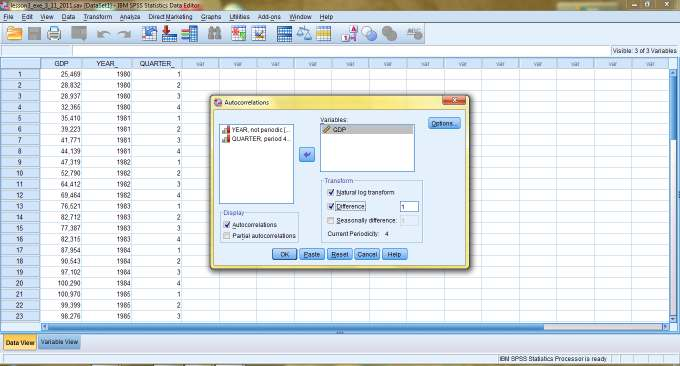Screen dimensions: 680x366
Task: Click the Weight Cases scale icon
Action: click(304, 33)
